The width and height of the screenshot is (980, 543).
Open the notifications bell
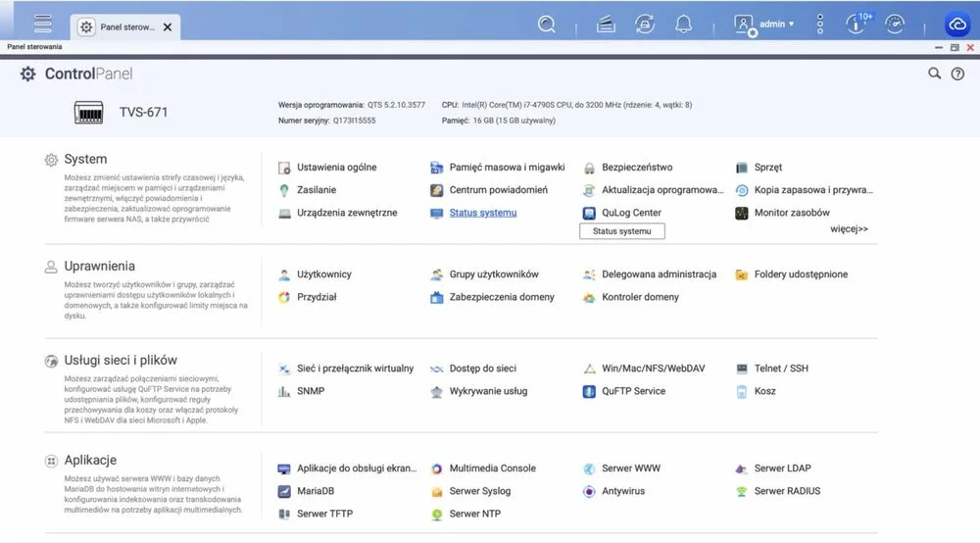click(684, 25)
